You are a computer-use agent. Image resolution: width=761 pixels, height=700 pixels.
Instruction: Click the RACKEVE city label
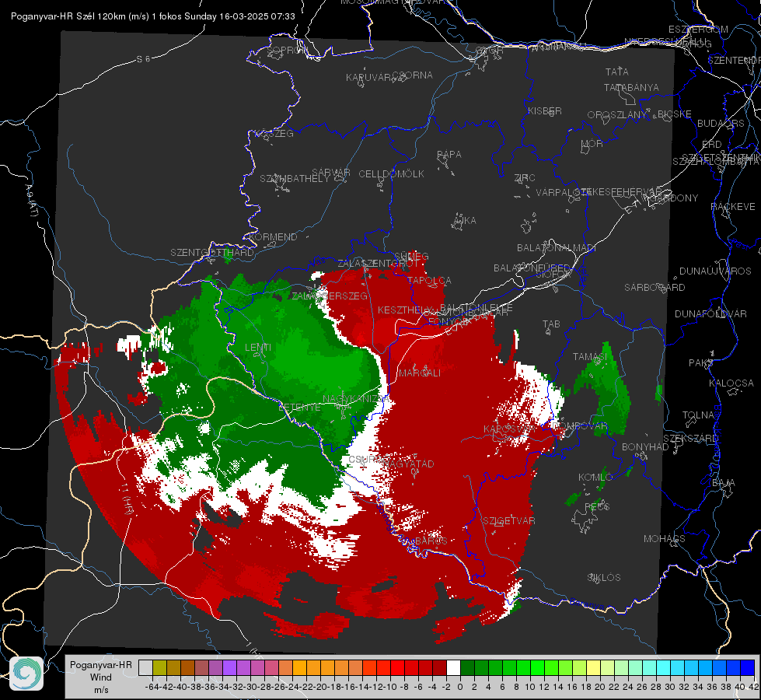click(733, 207)
